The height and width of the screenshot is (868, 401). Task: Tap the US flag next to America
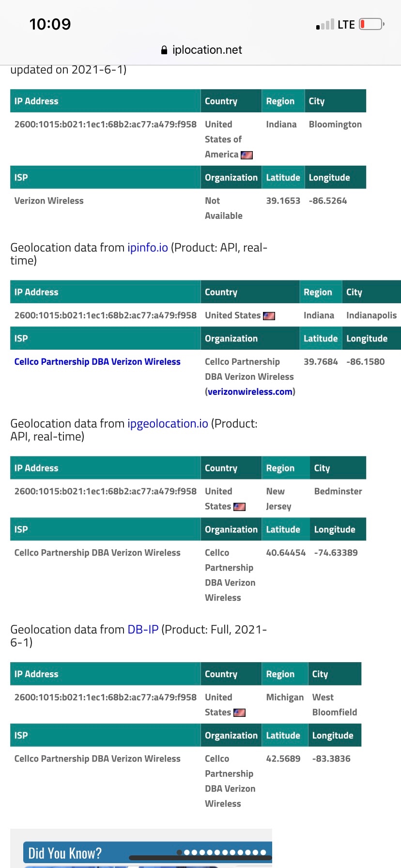click(x=247, y=155)
